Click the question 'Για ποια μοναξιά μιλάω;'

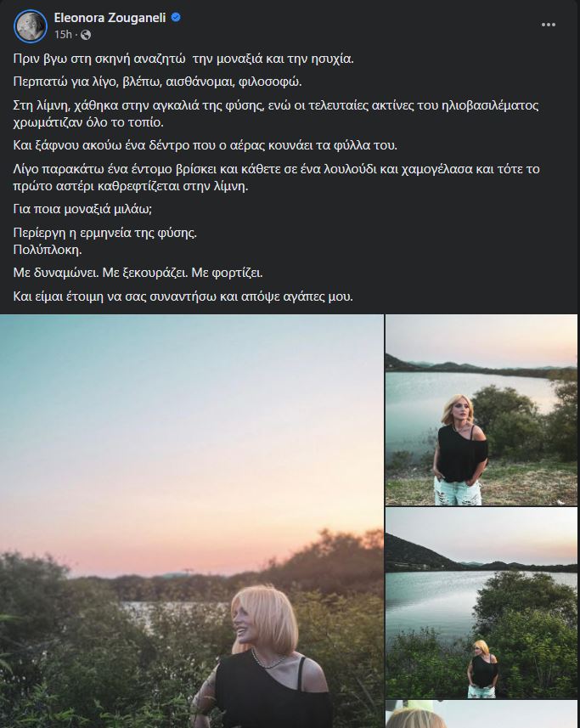click(x=82, y=209)
